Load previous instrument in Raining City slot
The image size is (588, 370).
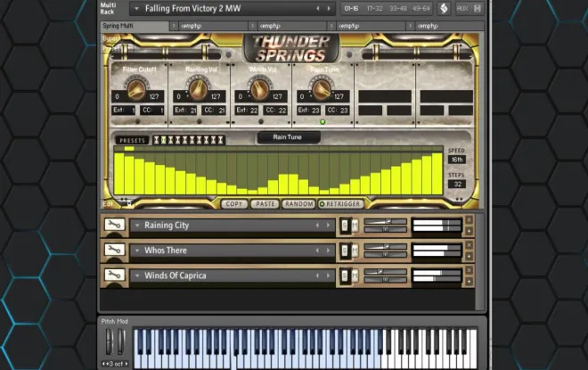coord(317,226)
